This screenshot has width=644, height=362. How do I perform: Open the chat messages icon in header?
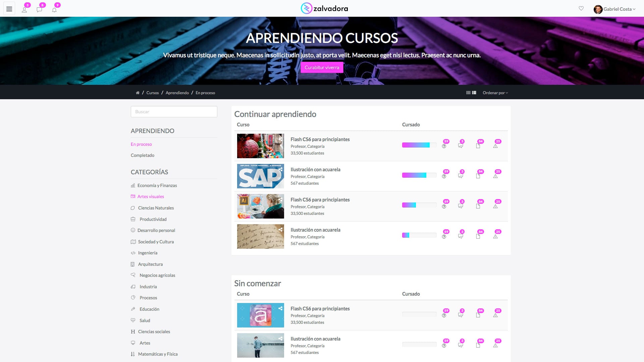[x=39, y=10]
